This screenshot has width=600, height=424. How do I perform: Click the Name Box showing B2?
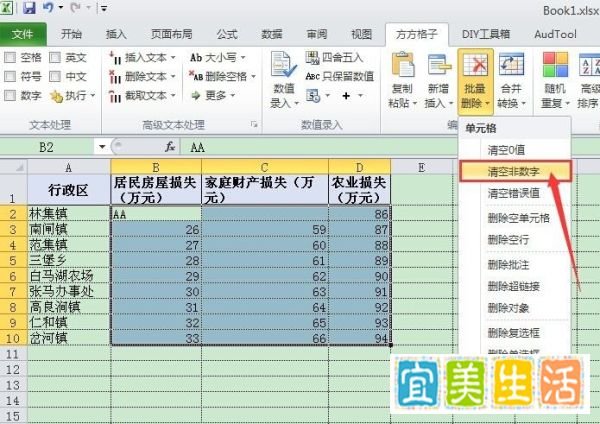47,147
